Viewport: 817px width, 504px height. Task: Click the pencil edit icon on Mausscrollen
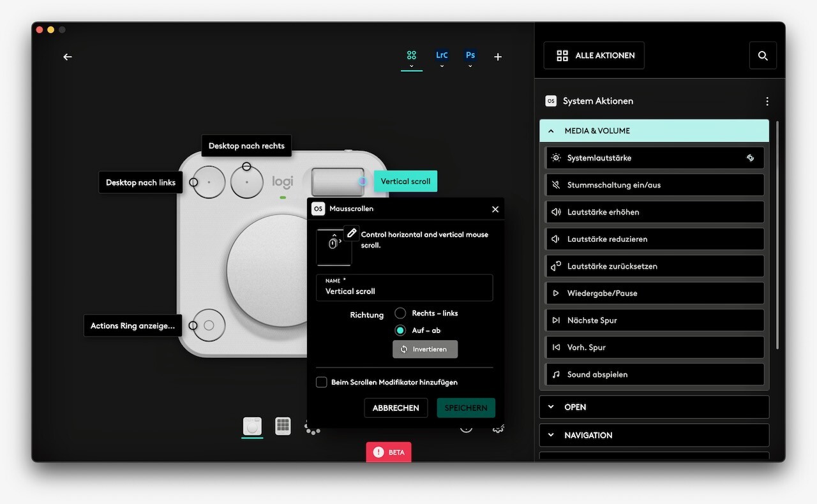click(352, 233)
